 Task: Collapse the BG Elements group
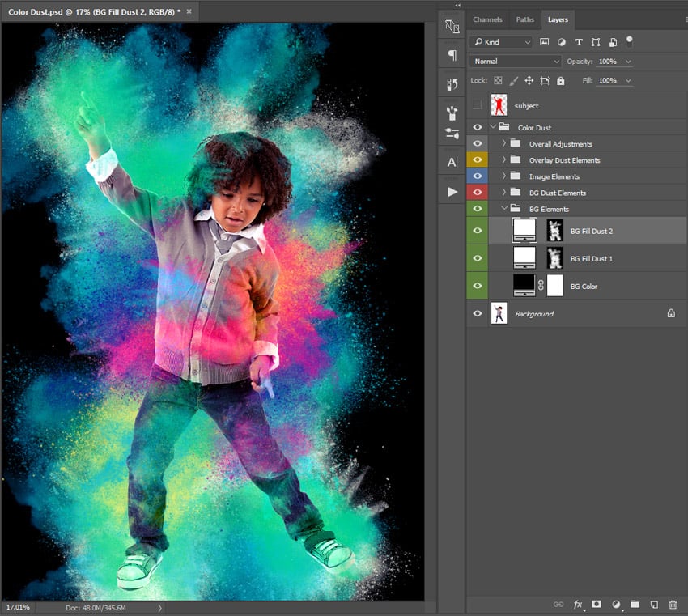(x=503, y=209)
